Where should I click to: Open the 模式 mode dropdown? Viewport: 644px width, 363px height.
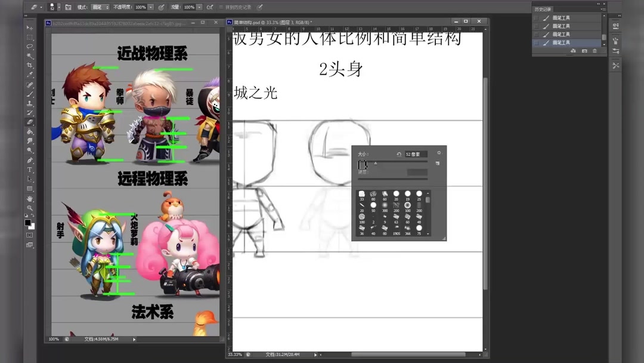pyautogui.click(x=100, y=7)
